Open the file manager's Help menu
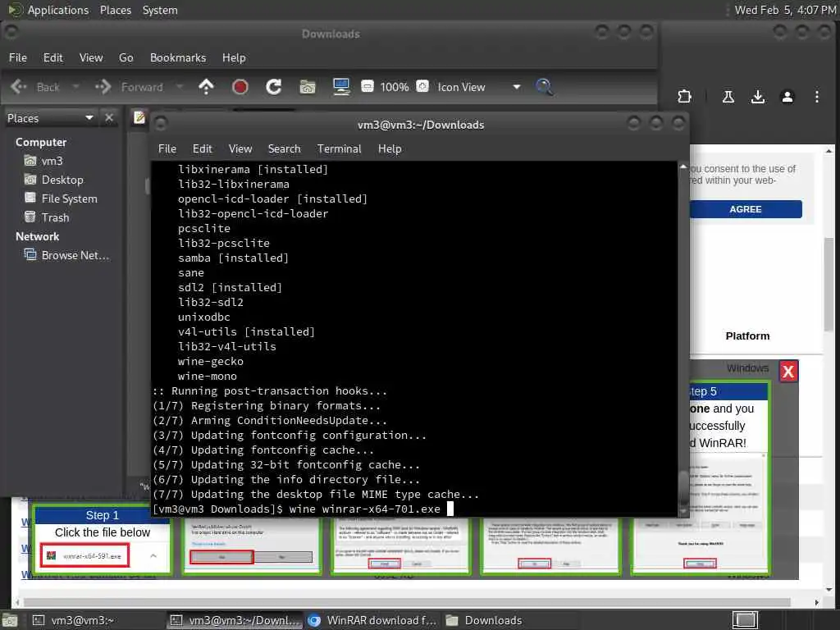 pos(234,58)
